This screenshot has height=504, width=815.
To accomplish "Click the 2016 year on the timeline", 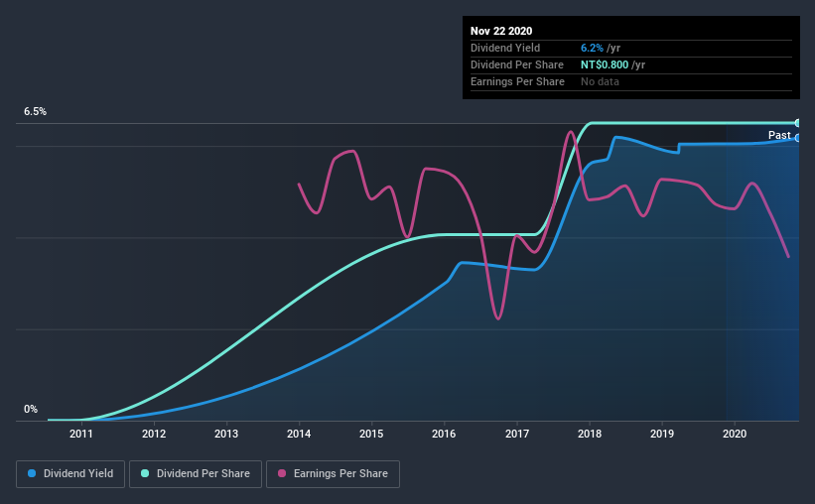I will tap(444, 434).
